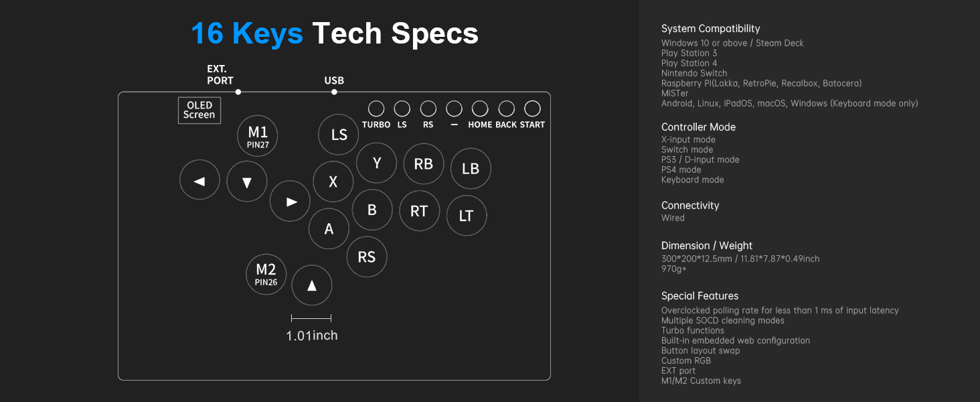Click the M1 PIN27 custom key
The image size is (980, 402).
pyautogui.click(x=258, y=136)
